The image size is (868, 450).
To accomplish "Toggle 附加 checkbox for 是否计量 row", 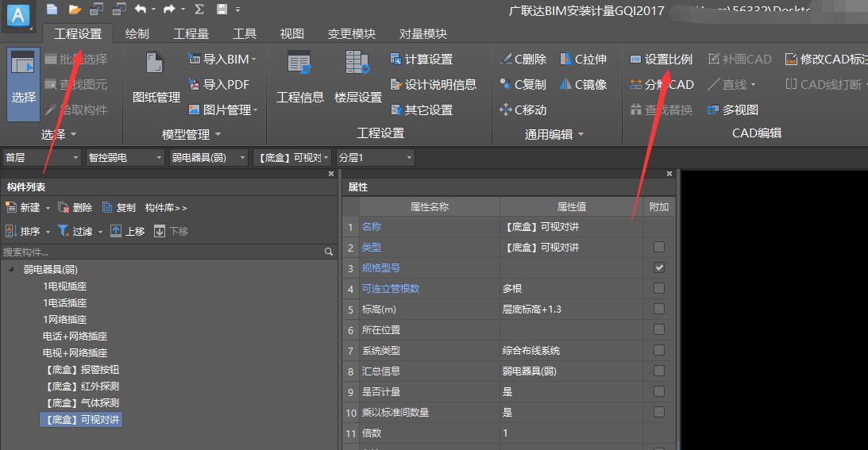I will [x=659, y=391].
